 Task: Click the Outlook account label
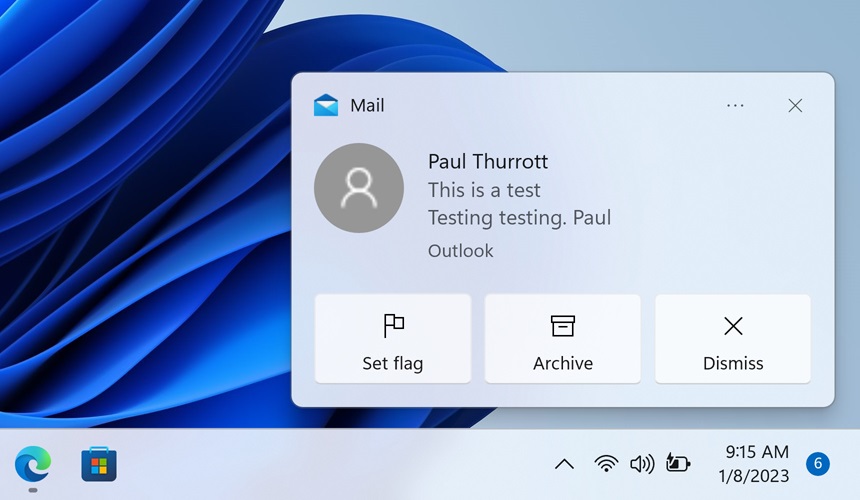(x=461, y=251)
